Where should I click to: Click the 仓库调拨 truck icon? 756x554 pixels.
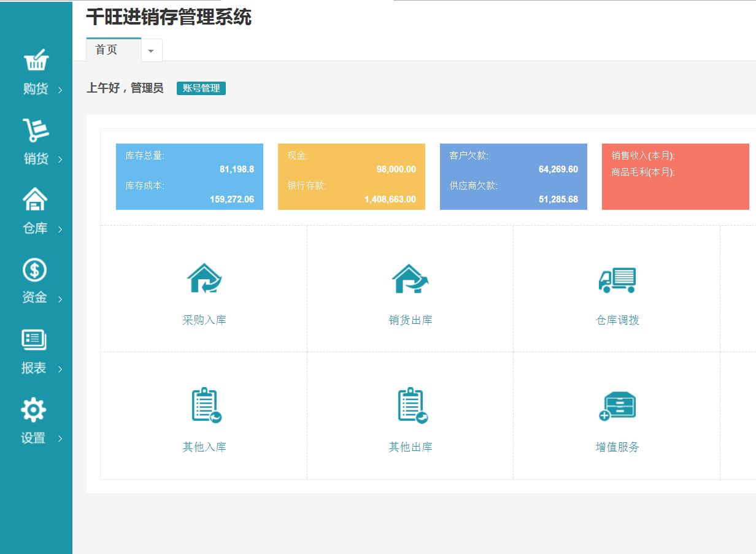click(617, 280)
